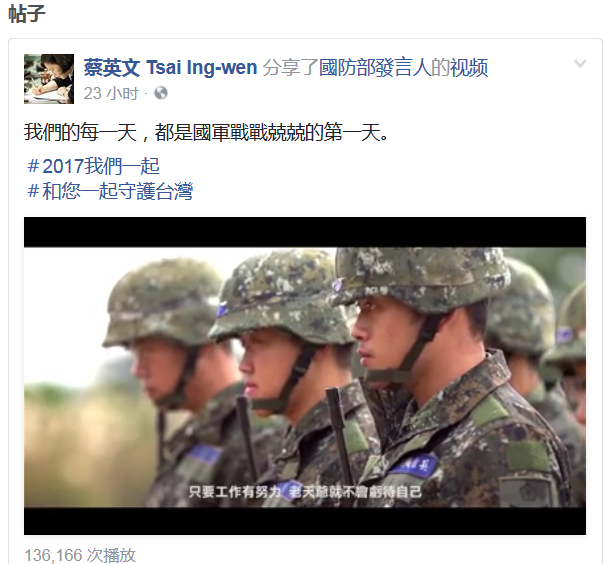
Task: Click the top black letterbox of video
Action: point(305,232)
